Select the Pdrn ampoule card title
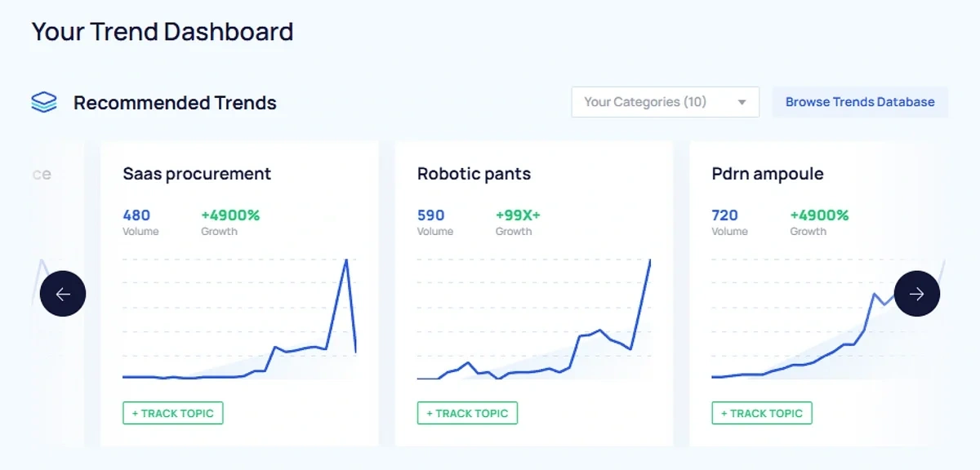The width and height of the screenshot is (980, 470). tap(767, 174)
